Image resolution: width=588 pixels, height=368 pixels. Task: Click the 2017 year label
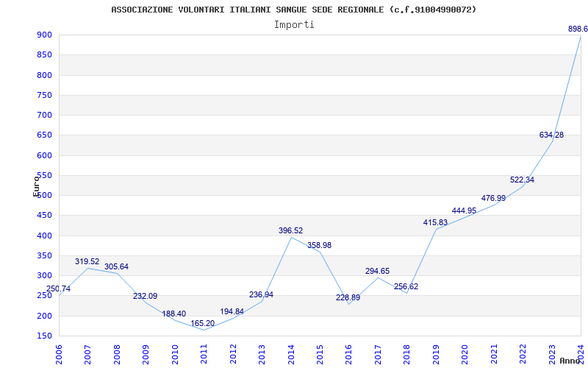pyautogui.click(x=378, y=355)
